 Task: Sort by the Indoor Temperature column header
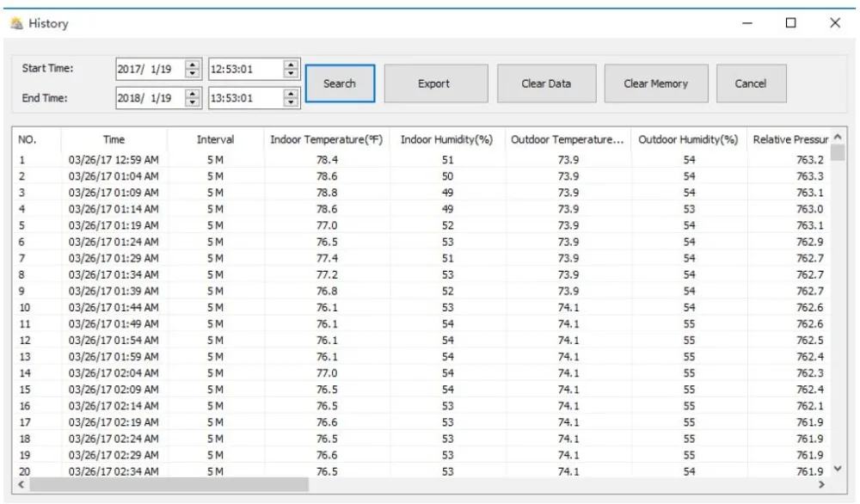point(326,139)
